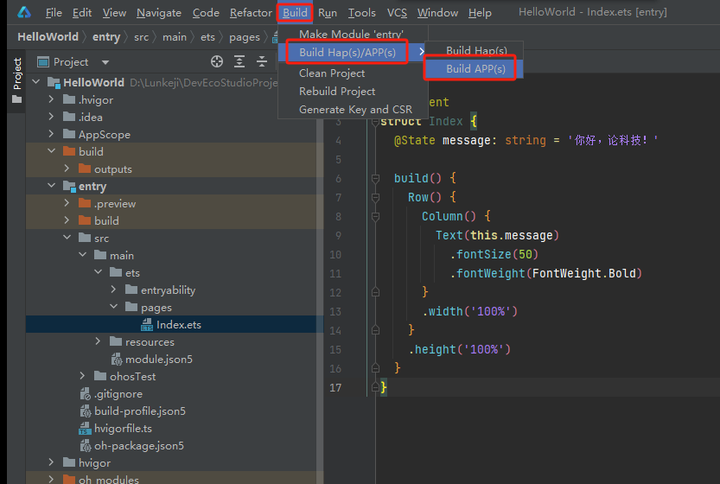Viewport: 720px width, 484px height.
Task: Click the fold marker on code line 8
Action: pyautogui.click(x=375, y=216)
